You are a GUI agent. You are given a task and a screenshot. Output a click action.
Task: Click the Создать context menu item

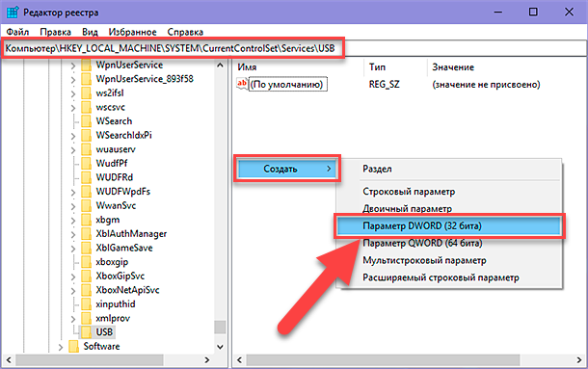point(287,169)
